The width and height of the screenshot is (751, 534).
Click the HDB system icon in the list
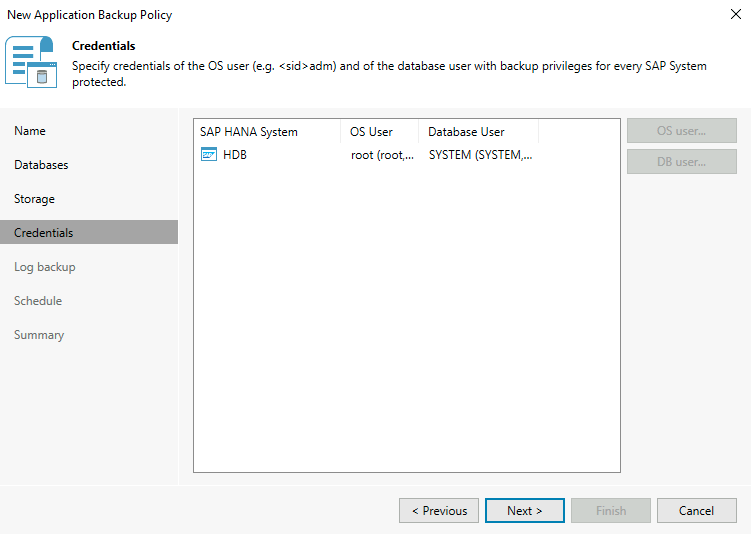tap(208, 155)
